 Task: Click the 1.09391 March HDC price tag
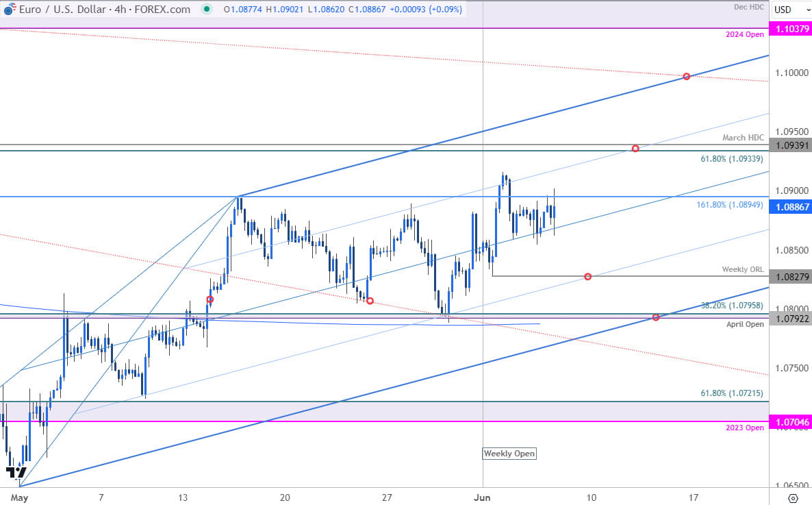click(791, 145)
